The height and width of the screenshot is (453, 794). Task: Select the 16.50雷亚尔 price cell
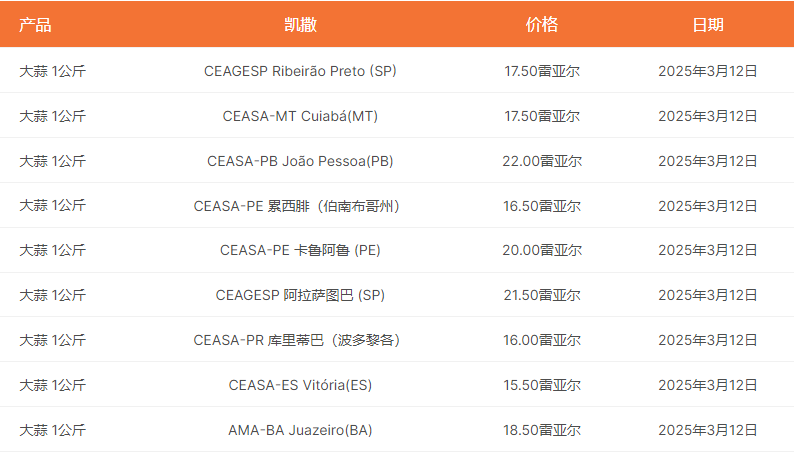tap(542, 206)
